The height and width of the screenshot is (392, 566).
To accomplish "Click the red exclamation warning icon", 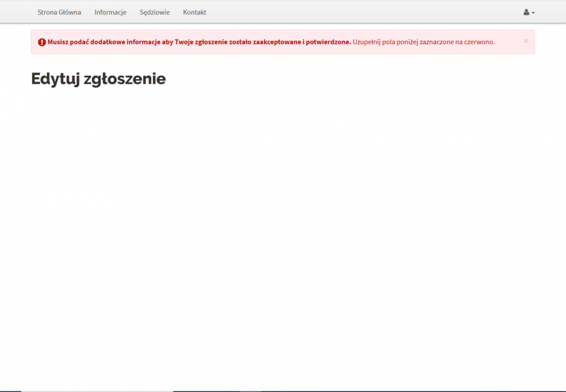I will [42, 42].
